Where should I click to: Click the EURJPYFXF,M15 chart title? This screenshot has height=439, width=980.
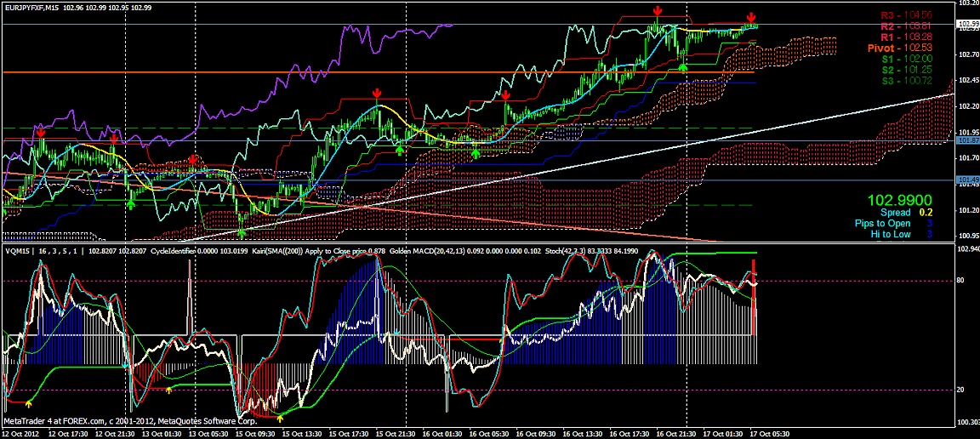31,7
